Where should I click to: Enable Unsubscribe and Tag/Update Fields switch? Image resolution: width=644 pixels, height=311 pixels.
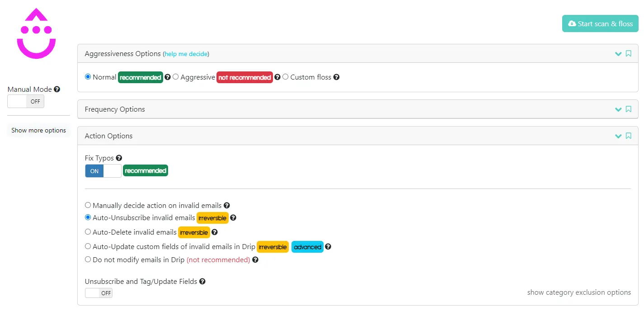pos(99,293)
